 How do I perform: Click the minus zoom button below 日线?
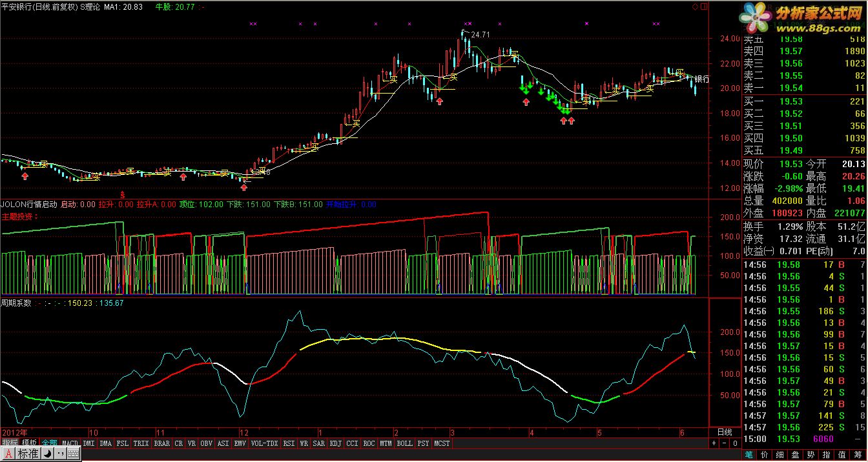(725, 443)
